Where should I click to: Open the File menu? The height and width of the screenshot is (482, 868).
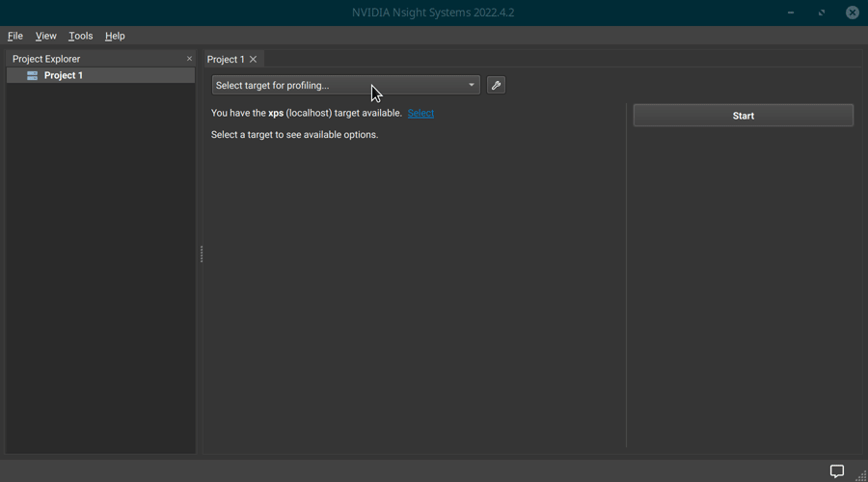pos(14,36)
